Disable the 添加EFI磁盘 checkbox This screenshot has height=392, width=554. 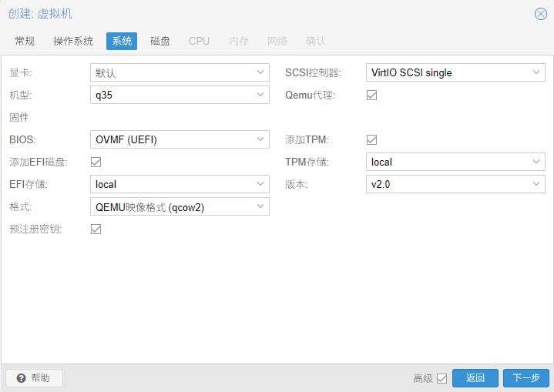(96, 162)
